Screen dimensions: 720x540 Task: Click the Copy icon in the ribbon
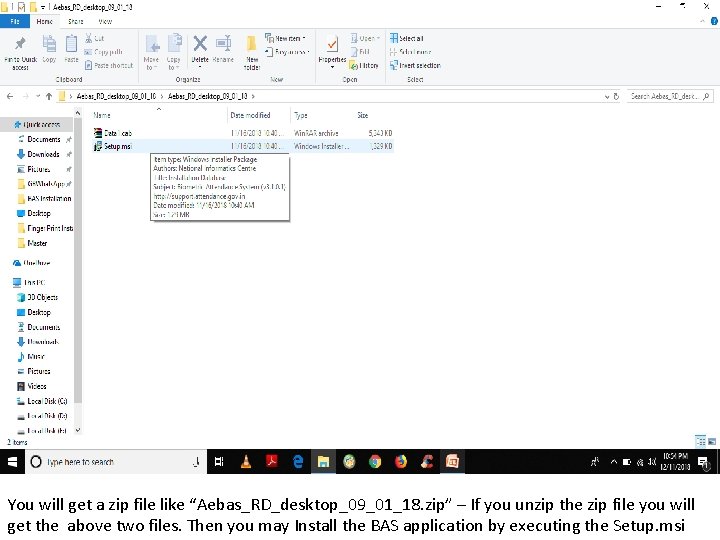tap(49, 44)
